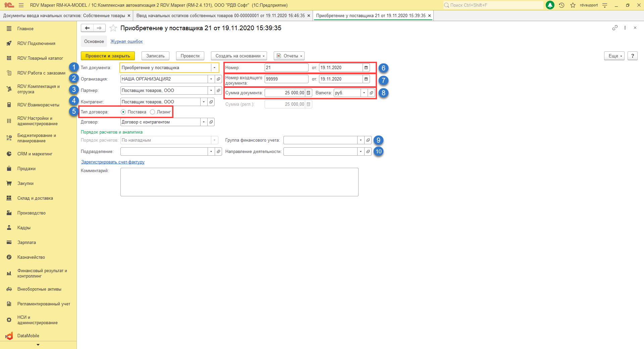Click the Номер входящего документа field
This screenshot has width=644, height=349.
click(x=286, y=79)
